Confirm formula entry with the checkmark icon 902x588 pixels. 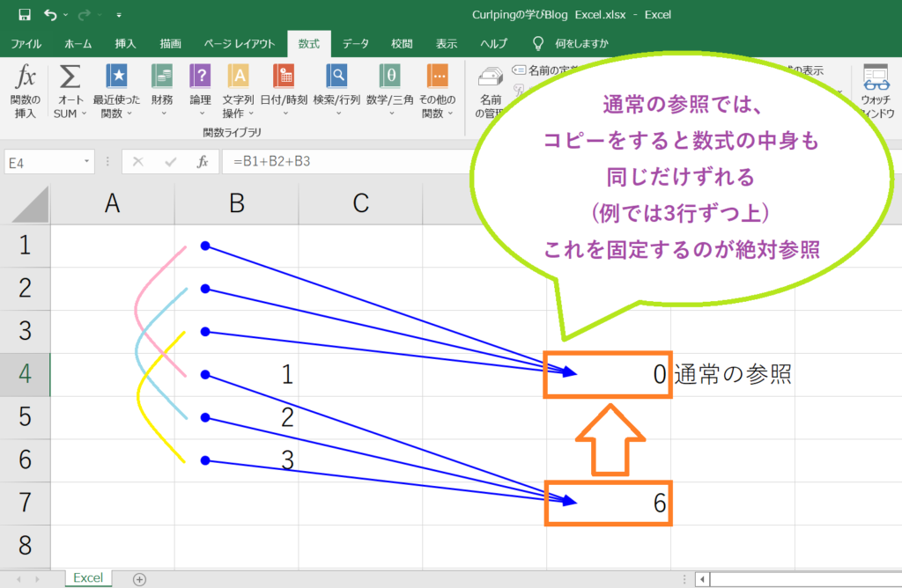click(170, 162)
